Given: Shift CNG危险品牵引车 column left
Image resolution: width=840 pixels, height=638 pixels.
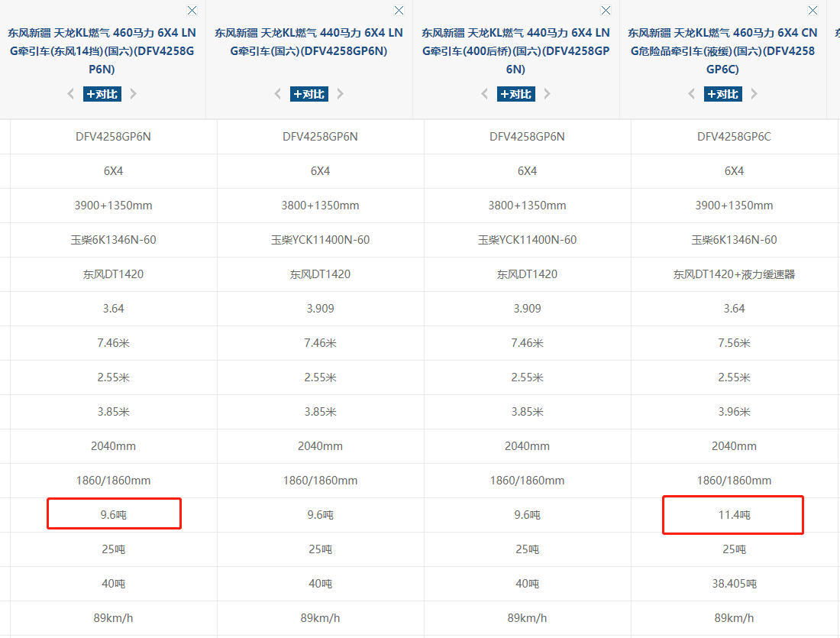Looking at the screenshot, I should point(692,94).
